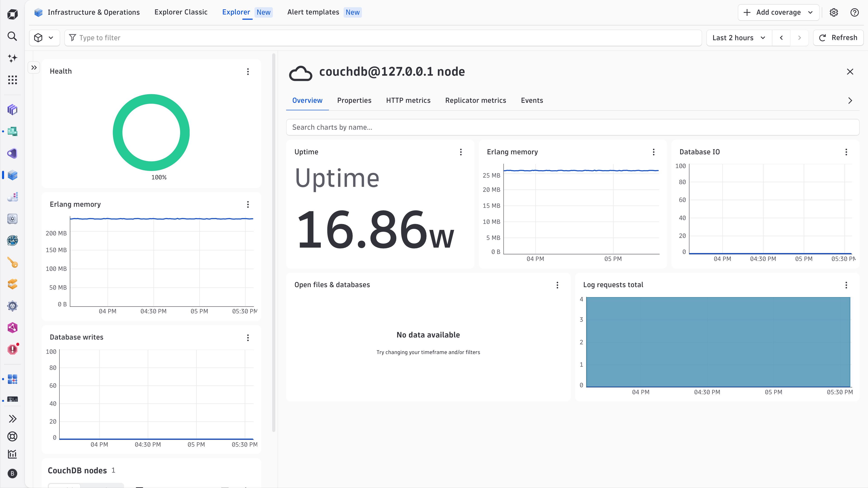Click the Infrastructure & Operations app title
868x488 pixels.
93,12
